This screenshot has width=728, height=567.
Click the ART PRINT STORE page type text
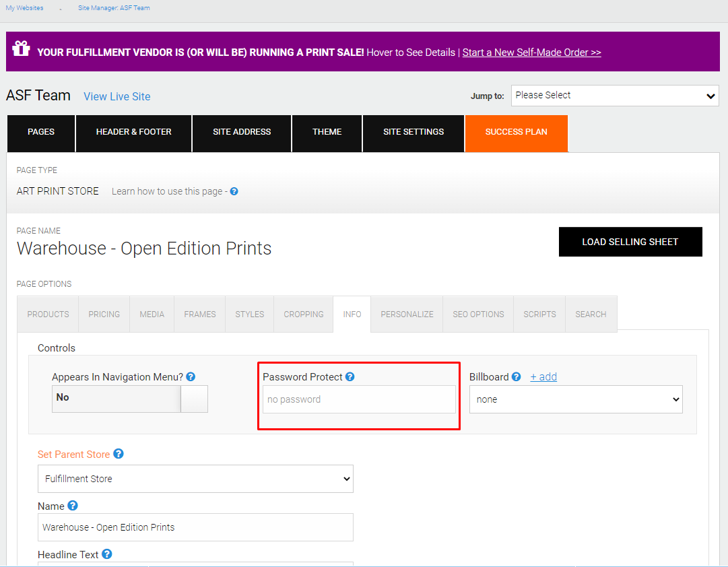(57, 191)
